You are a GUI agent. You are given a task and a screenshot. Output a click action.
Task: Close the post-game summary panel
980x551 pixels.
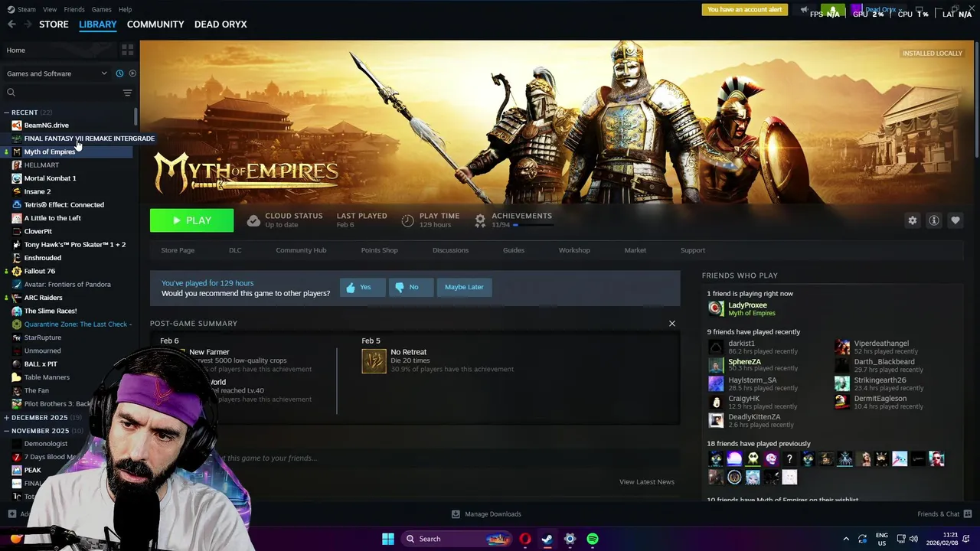(672, 323)
